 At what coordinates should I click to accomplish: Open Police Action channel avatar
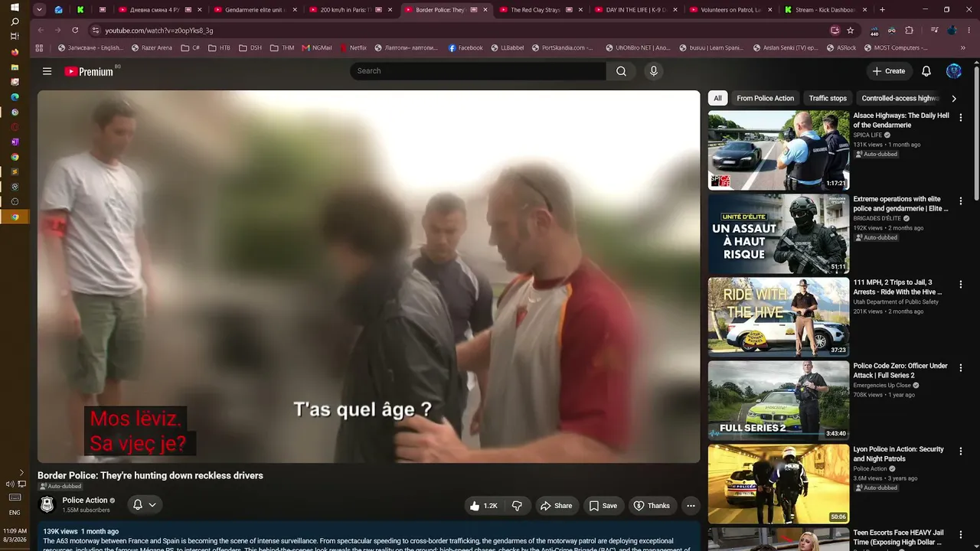pos(47,505)
